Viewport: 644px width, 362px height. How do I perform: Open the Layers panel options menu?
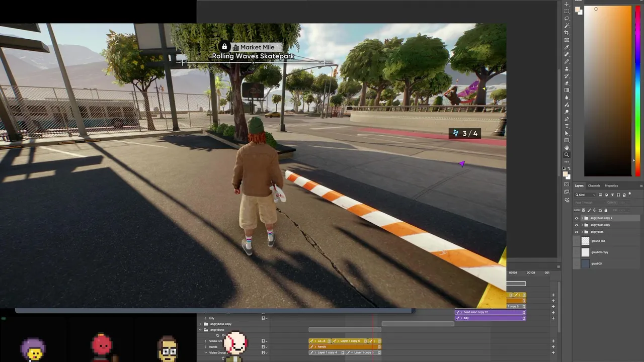point(641,186)
